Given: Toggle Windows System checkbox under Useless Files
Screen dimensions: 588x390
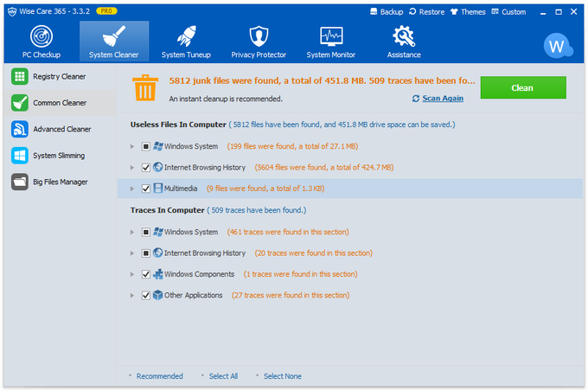Looking at the screenshot, I should (x=146, y=146).
